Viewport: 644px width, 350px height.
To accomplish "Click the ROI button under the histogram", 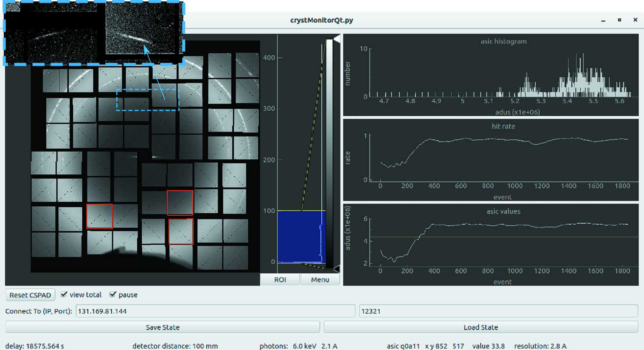I will [280, 279].
